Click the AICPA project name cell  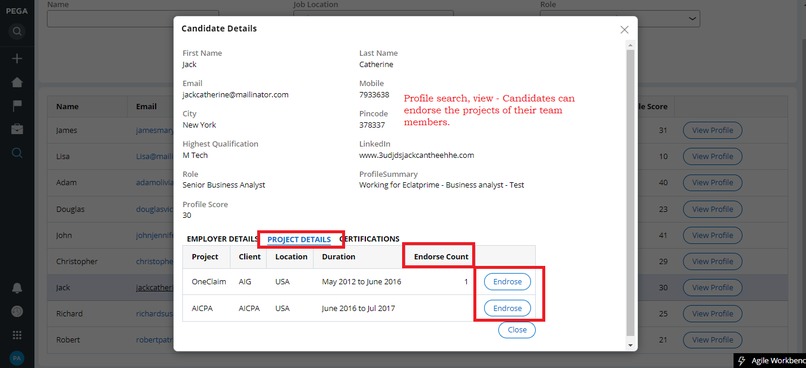[x=203, y=308]
